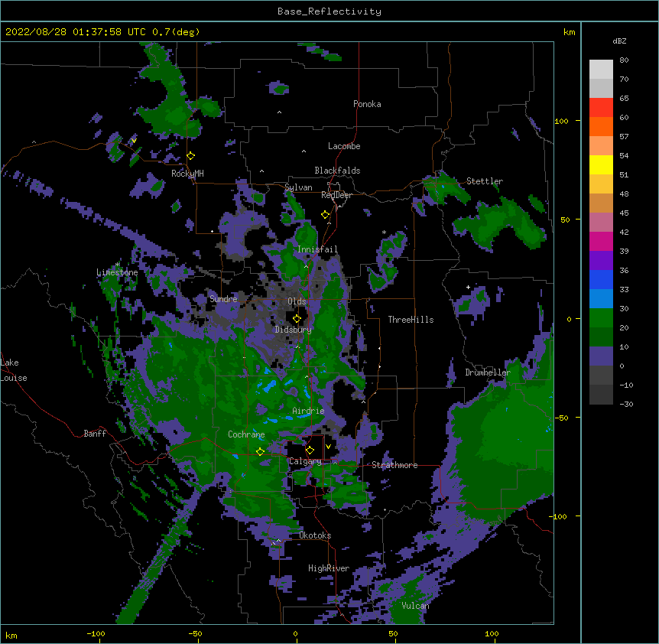The height and width of the screenshot is (644, 659).
Task: Click the Didsbury label
Action: pos(293,330)
